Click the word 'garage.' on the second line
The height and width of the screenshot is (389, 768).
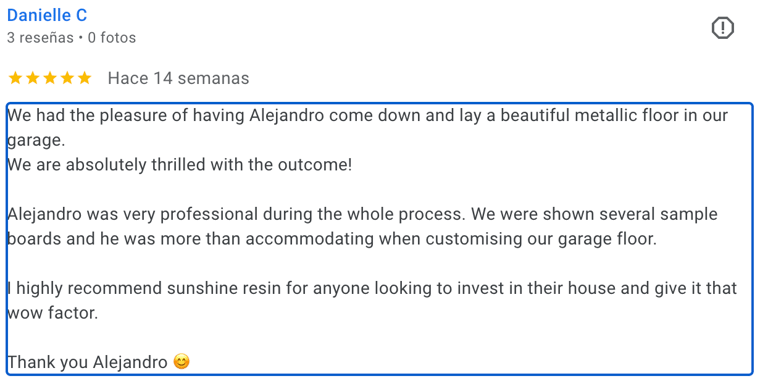coord(36,141)
